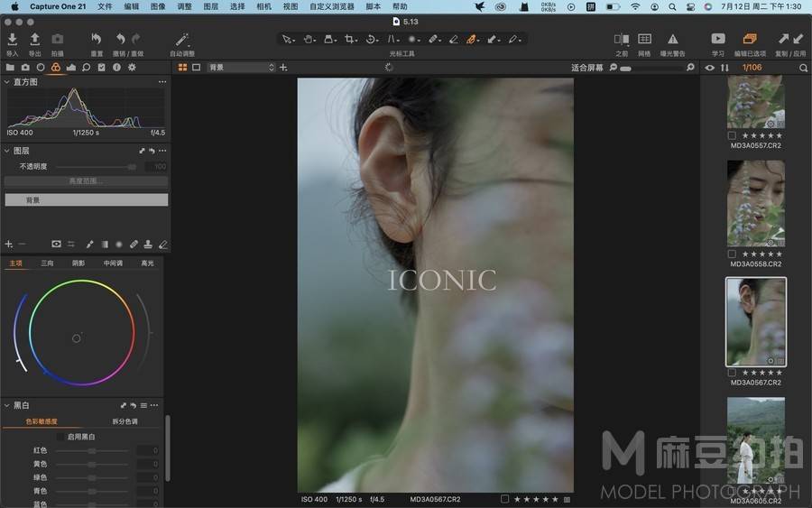Open the 文件 menu
The height and width of the screenshot is (508, 812).
click(105, 6)
